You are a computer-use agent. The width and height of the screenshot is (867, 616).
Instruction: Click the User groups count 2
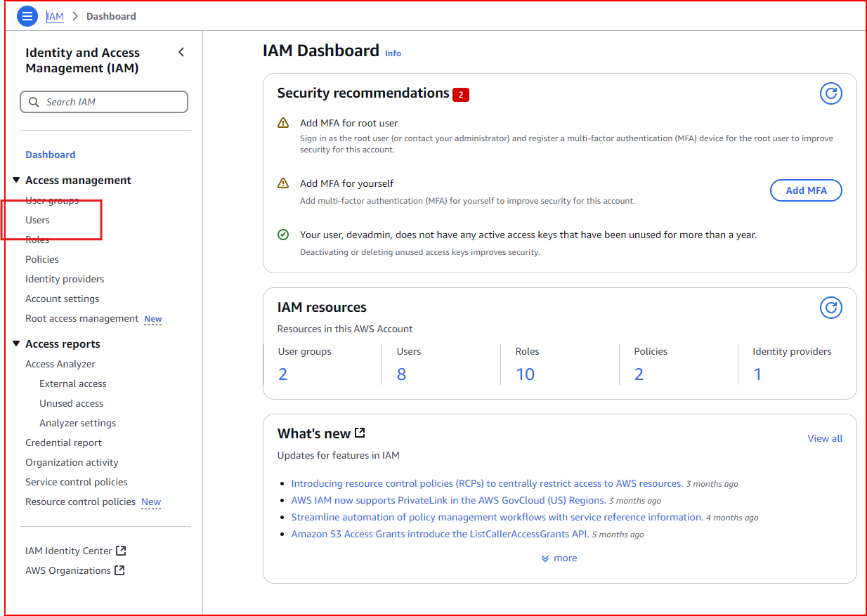(x=282, y=374)
